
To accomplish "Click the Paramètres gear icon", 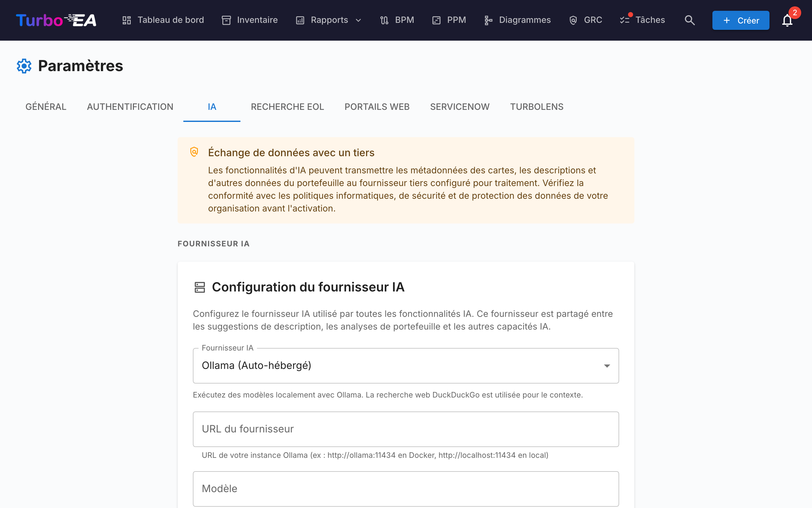I will tap(24, 66).
